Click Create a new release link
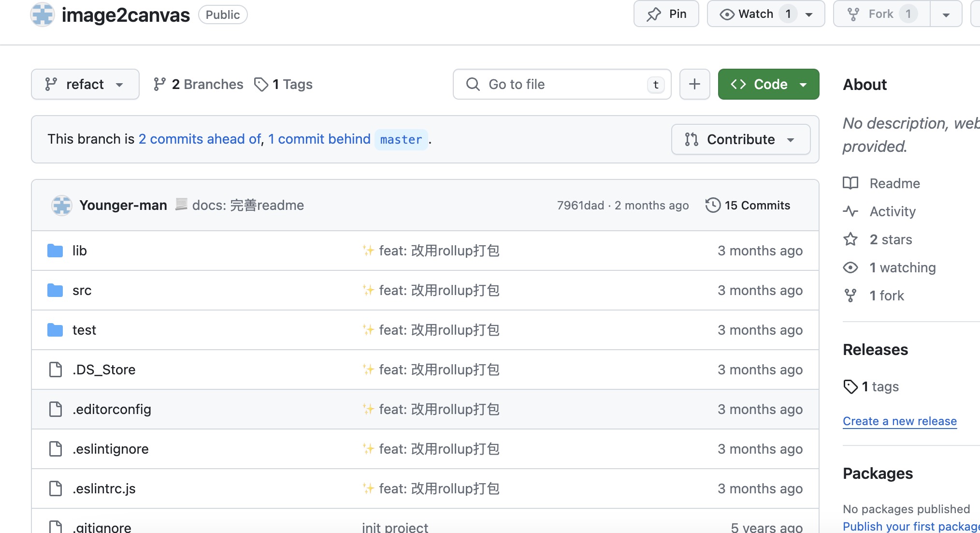Image resolution: width=980 pixels, height=533 pixels. 900,421
